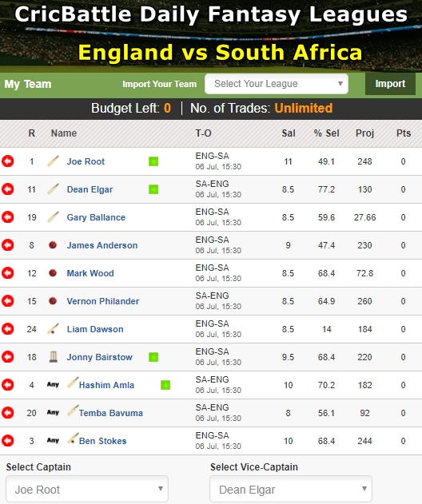Remove Dean Elgar via the red arrow icon
422x504 pixels.
coord(8,189)
